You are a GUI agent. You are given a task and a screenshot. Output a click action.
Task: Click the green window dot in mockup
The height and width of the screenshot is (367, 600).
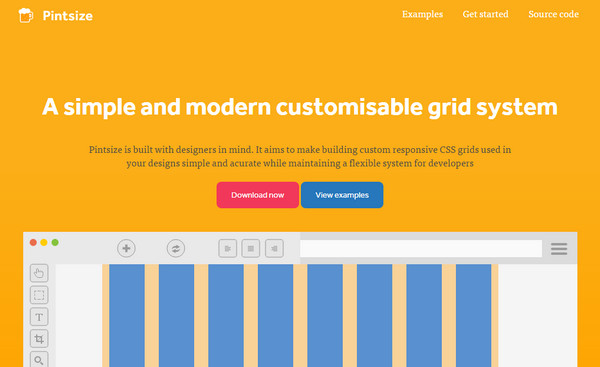click(x=55, y=242)
